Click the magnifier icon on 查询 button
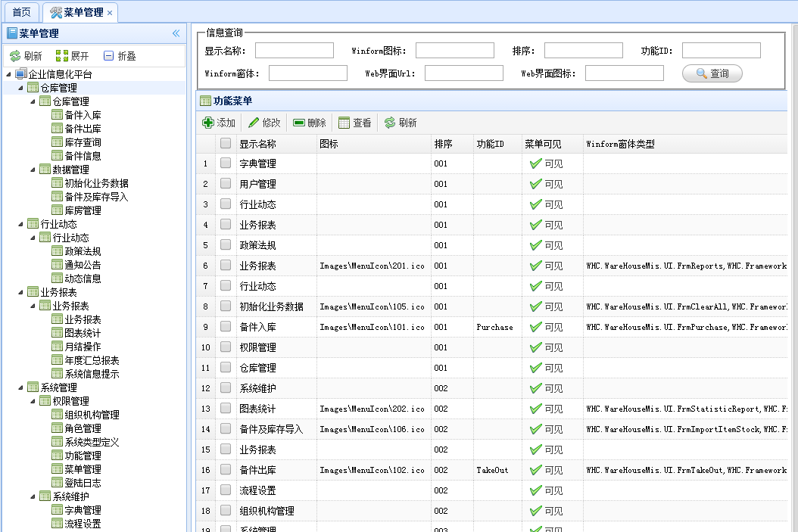 pos(702,73)
